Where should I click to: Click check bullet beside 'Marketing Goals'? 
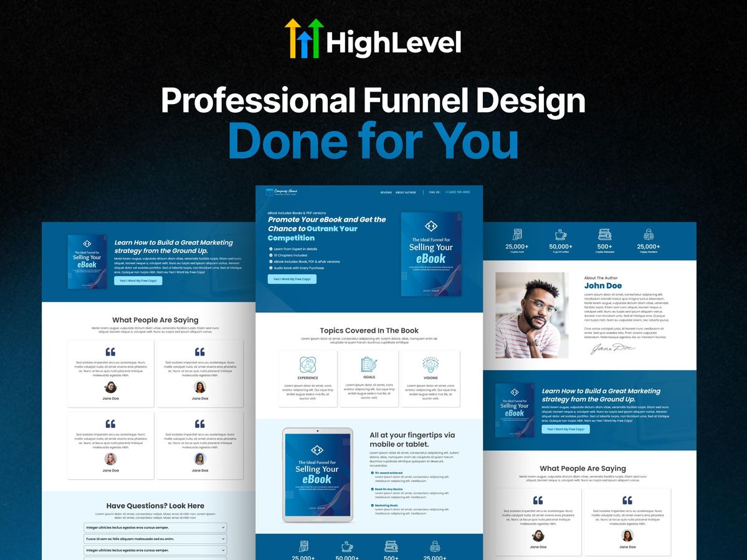point(372,505)
